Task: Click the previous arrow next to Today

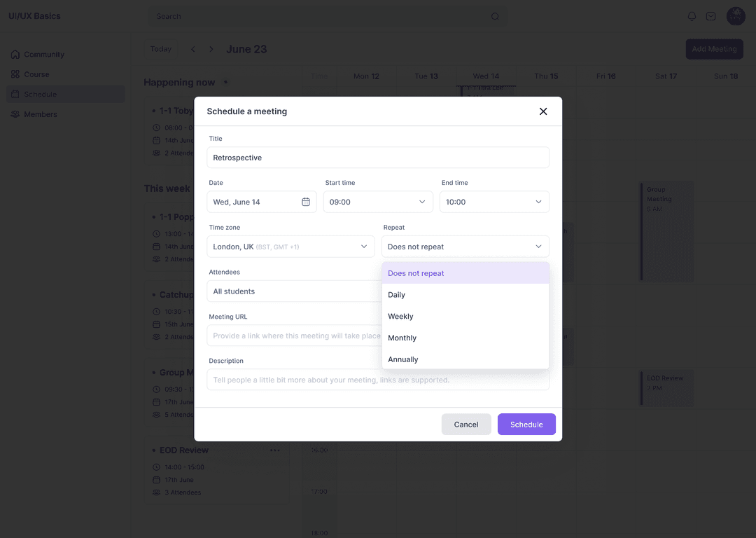Action: (x=192, y=49)
